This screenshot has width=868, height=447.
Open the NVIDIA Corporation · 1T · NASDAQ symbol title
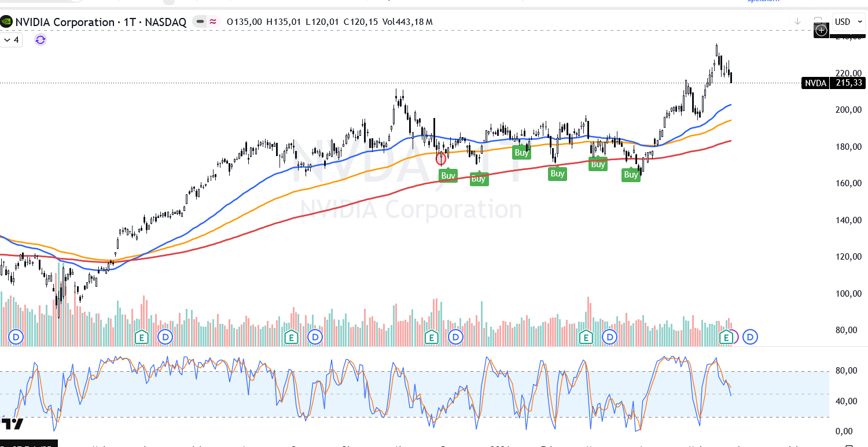coord(101,22)
